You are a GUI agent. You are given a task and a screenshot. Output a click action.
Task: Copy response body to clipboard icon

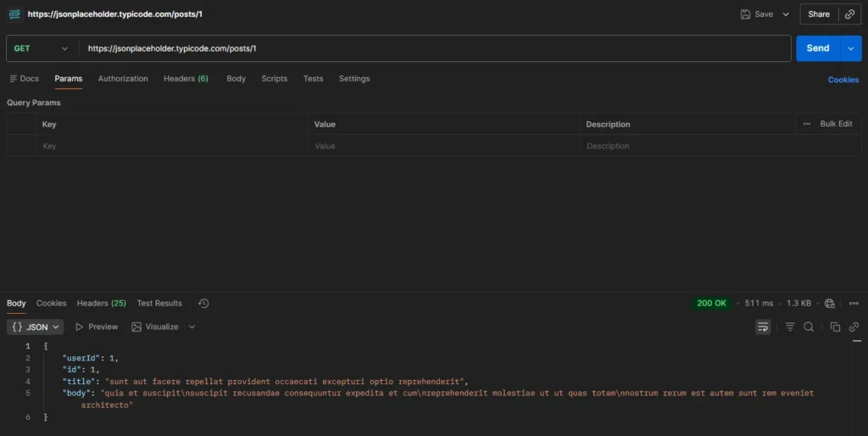[835, 327]
